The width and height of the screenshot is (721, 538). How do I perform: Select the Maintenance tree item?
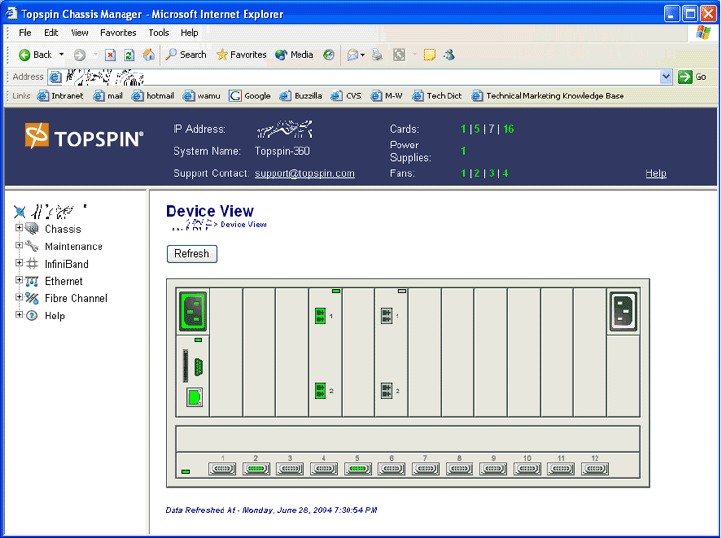pyautogui.click(x=73, y=247)
